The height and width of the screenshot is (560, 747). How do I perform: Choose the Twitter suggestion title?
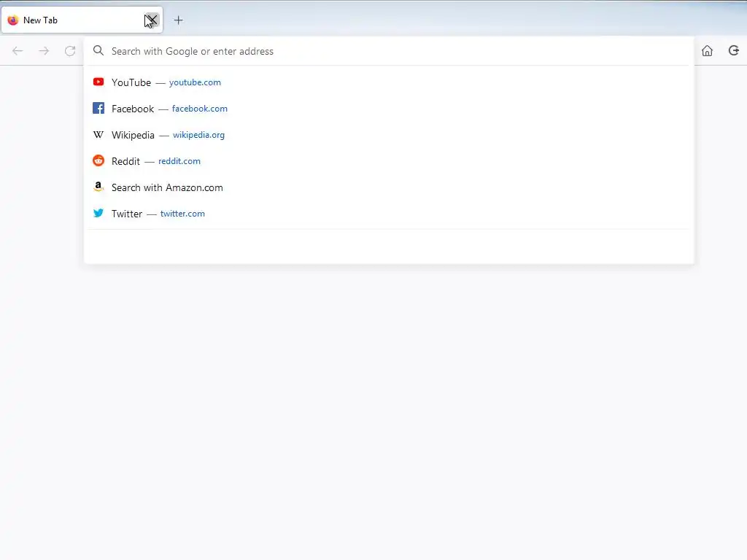(127, 214)
